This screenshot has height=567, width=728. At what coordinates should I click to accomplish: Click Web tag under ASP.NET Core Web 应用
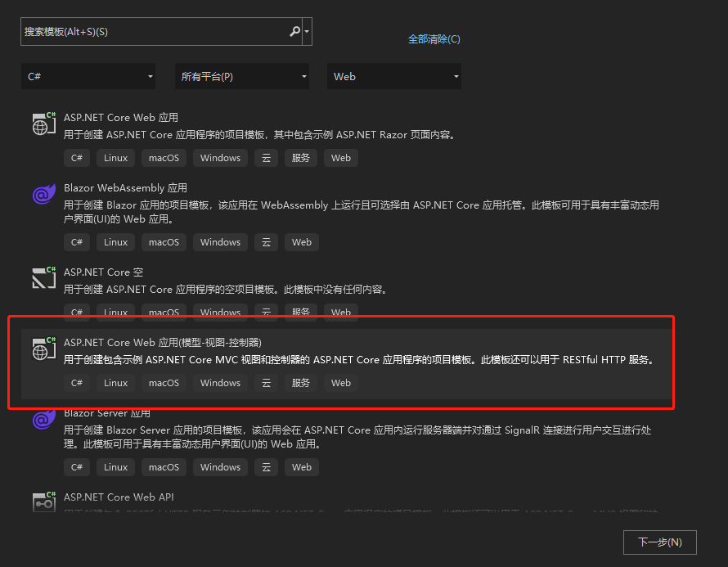pos(341,158)
